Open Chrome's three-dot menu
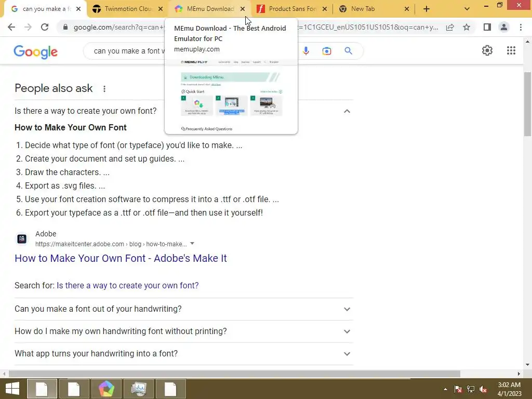The image size is (532, 399). [521, 27]
